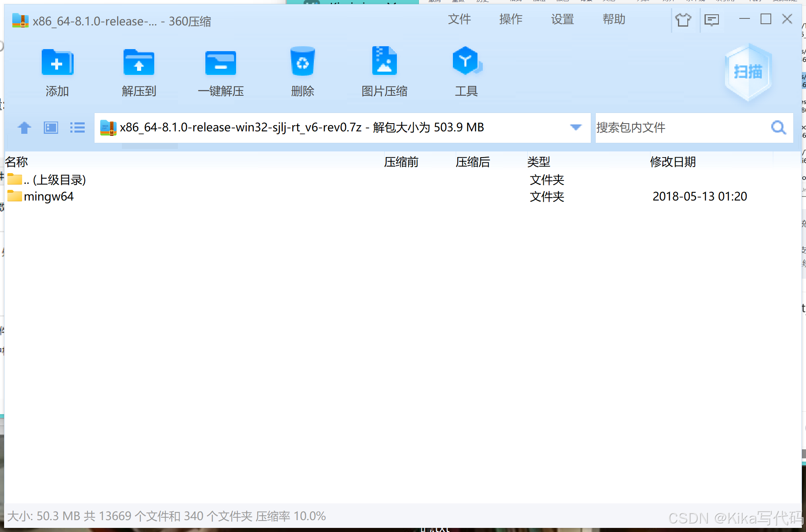Sort by 修改日期 column header
This screenshot has width=806, height=532.
pos(673,162)
